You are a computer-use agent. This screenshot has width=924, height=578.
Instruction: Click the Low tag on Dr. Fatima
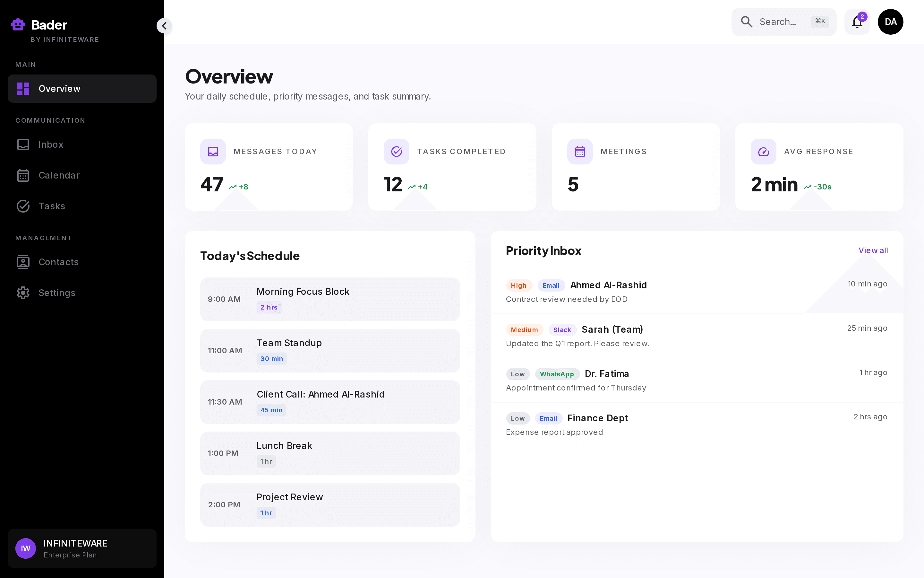(x=518, y=374)
